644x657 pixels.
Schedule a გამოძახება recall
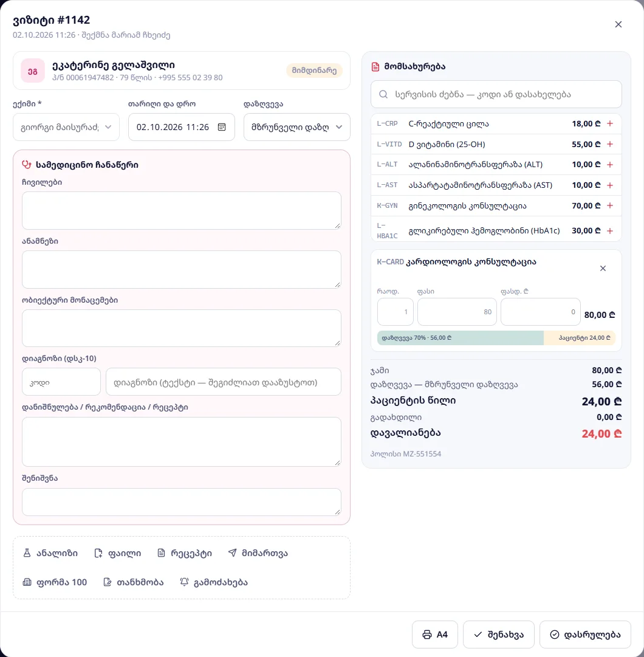[214, 582]
